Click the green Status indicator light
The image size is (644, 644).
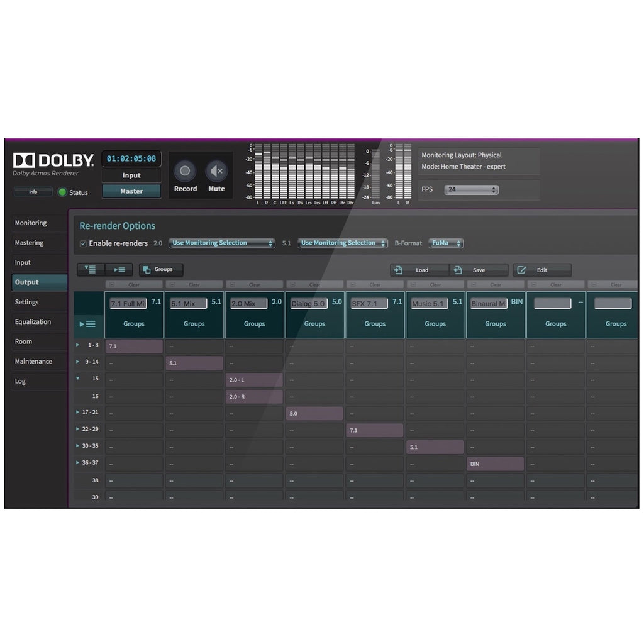point(62,192)
